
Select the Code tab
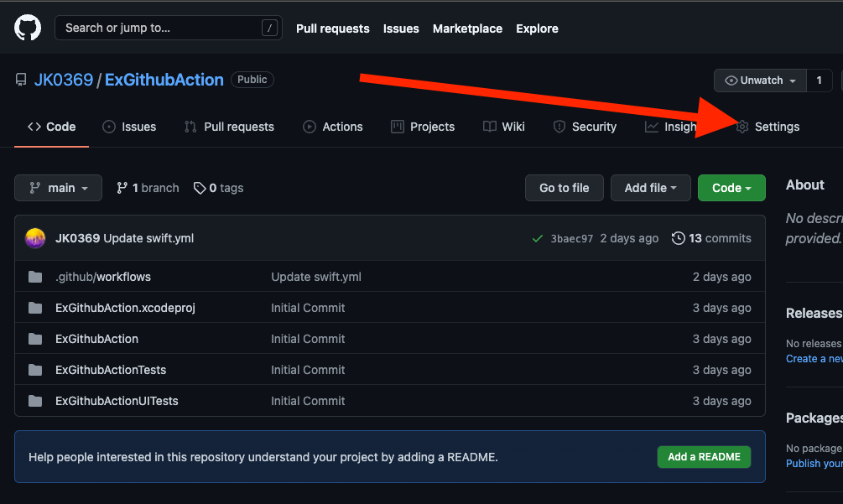(52, 127)
